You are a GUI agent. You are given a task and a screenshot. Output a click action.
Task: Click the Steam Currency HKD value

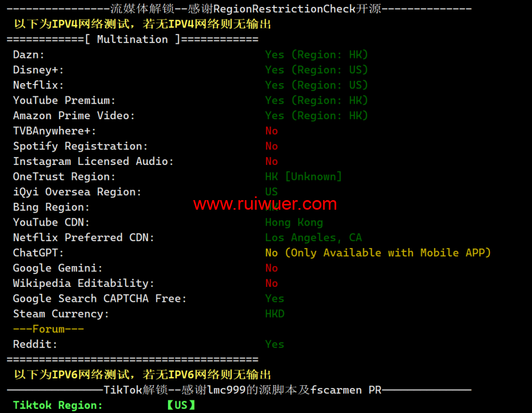[275, 314]
